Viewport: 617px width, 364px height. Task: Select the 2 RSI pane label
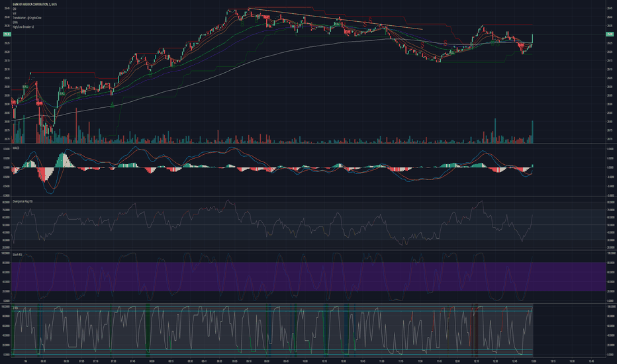coord(15,308)
